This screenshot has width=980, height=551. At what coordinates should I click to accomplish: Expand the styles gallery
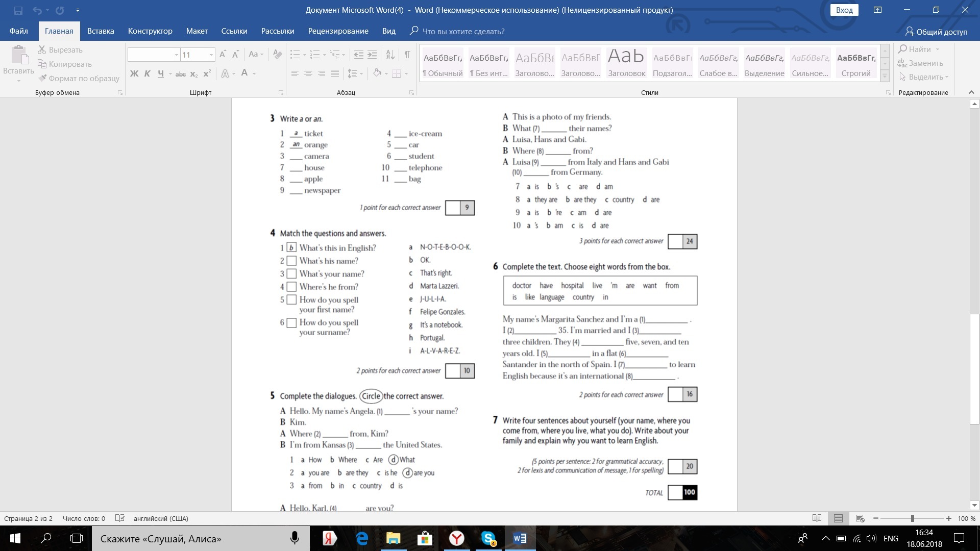point(885,76)
